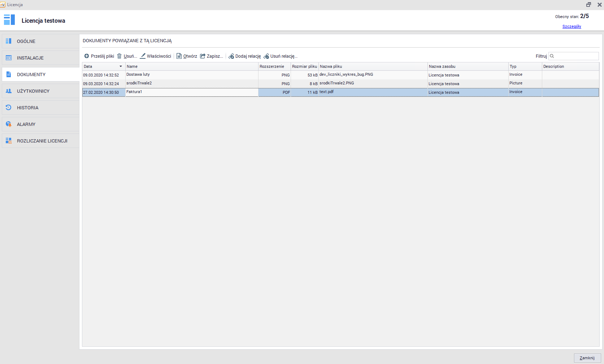The height and width of the screenshot is (364, 604).
Task: Click the Szczegóły link
Action: pos(572,26)
